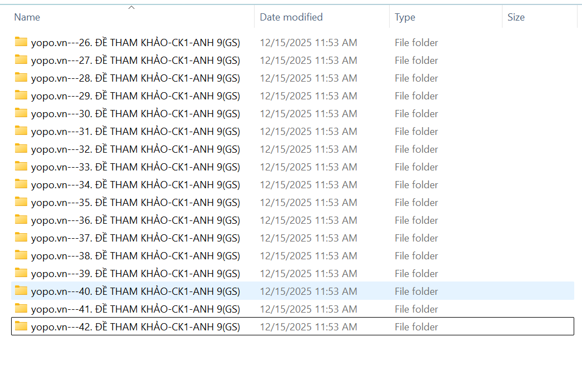Select folder icon of highlighted item 40
Viewport: 582px width, 392px height.
click(21, 291)
